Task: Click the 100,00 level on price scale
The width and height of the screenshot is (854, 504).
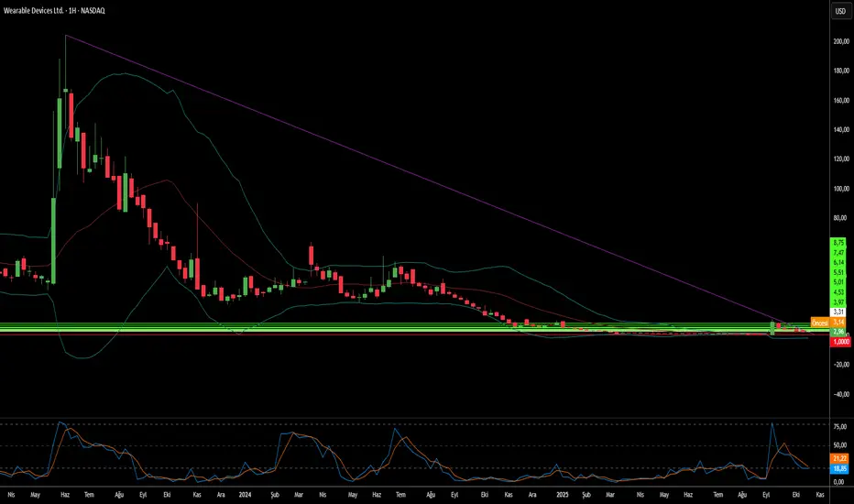Action: click(x=841, y=189)
